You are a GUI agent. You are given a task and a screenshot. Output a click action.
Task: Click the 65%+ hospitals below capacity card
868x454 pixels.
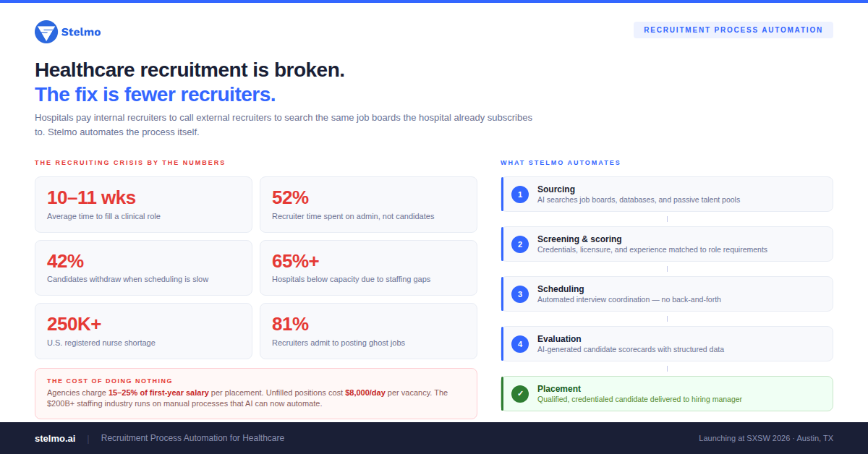point(368,267)
